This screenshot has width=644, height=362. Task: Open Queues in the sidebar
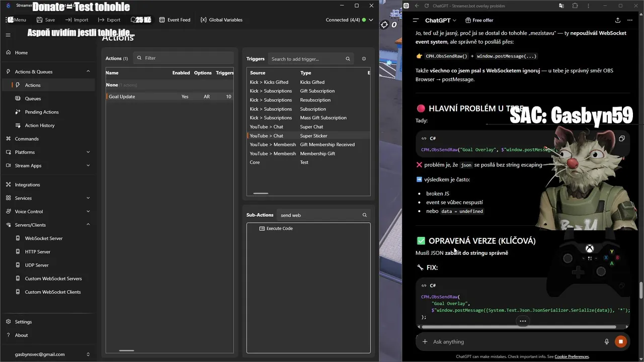point(33,99)
